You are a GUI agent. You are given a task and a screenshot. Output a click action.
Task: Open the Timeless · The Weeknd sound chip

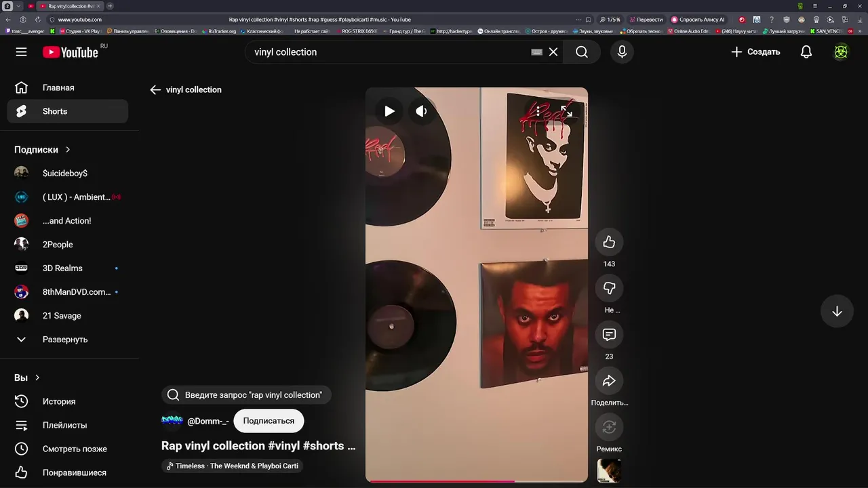coord(232,466)
